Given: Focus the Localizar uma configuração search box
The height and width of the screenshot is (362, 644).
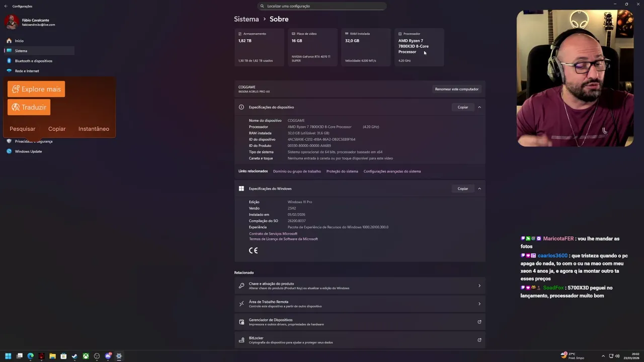Looking at the screenshot, I should coord(322,6).
